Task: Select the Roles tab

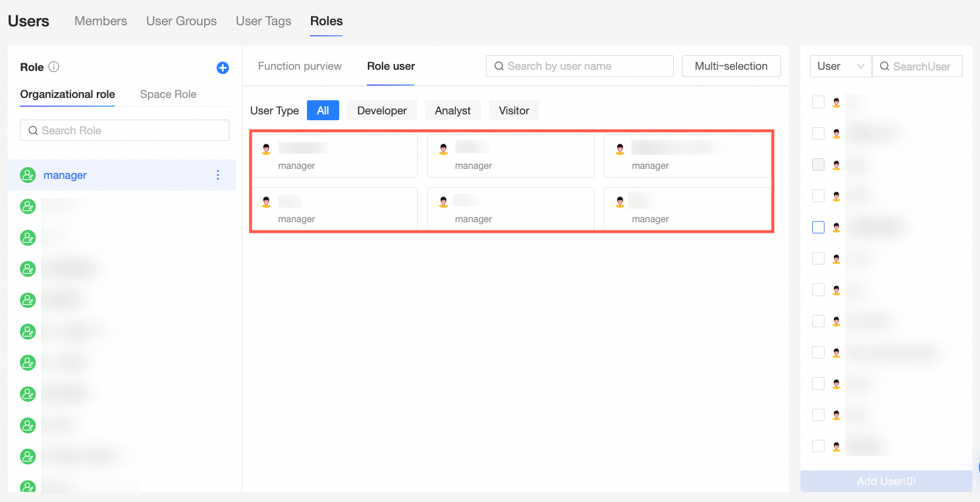Action: pyautogui.click(x=326, y=21)
